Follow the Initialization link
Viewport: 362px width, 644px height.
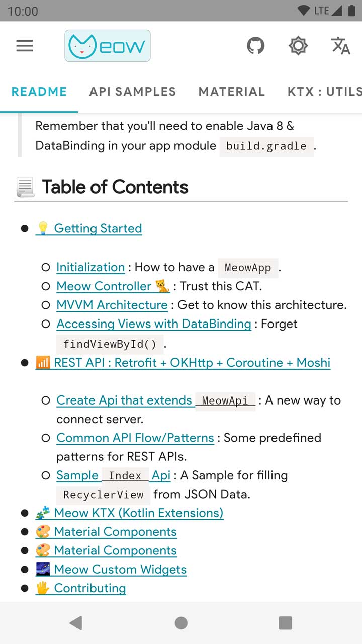click(90, 267)
